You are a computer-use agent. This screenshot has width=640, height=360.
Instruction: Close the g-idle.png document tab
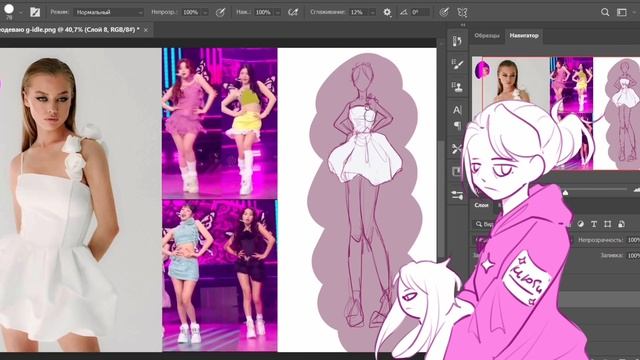click(146, 30)
